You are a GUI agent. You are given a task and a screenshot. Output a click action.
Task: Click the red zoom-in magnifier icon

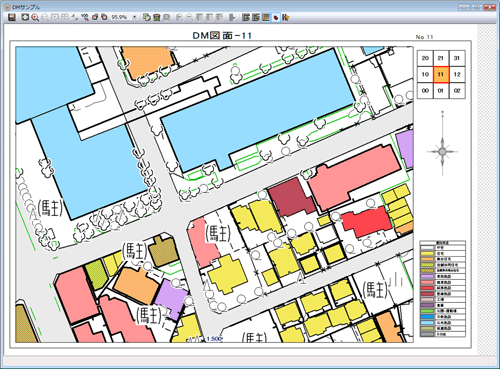coord(35,17)
